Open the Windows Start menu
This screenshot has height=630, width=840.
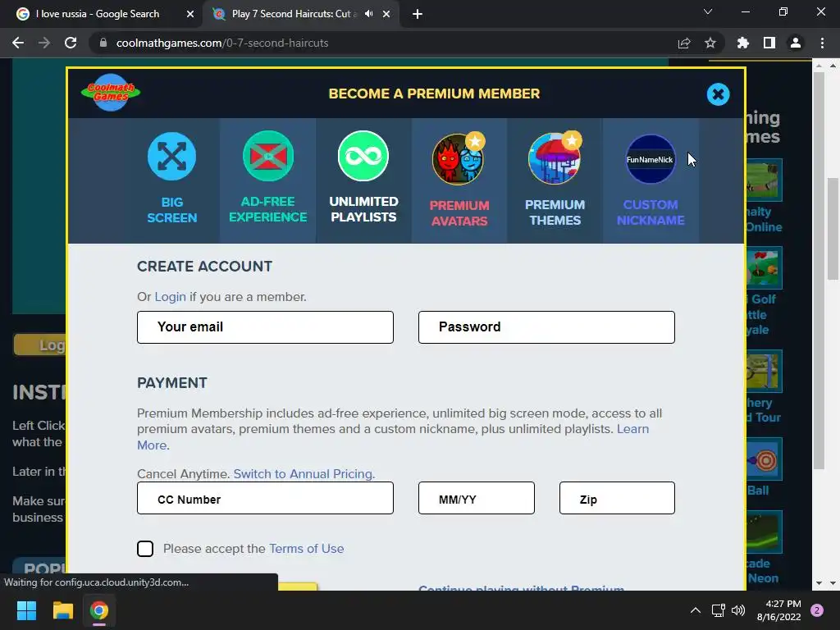pyautogui.click(x=26, y=610)
